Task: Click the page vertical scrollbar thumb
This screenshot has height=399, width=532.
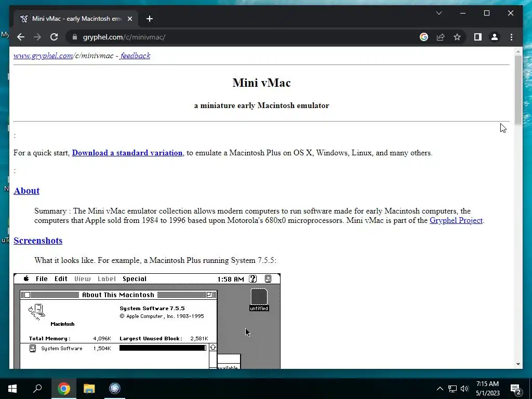Action: (518, 89)
